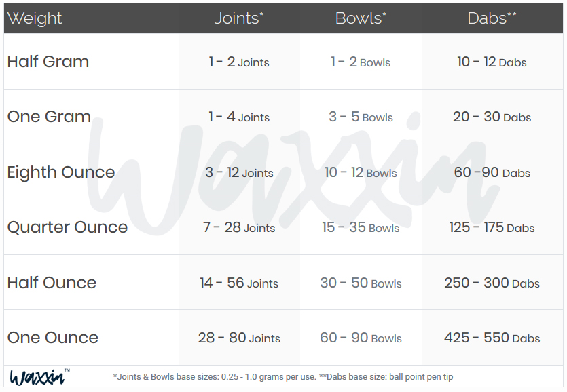Click the 3 - 5 Bowls cell
This screenshot has height=392, width=567.
(361, 117)
